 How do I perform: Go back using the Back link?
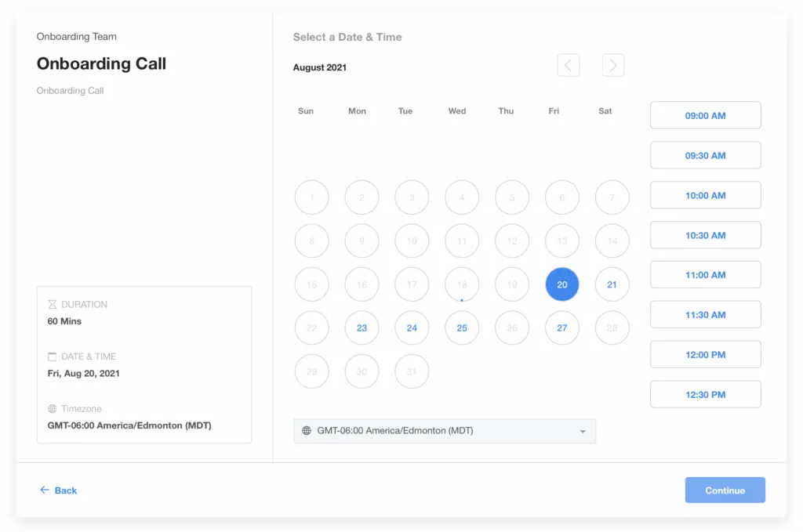click(x=58, y=490)
